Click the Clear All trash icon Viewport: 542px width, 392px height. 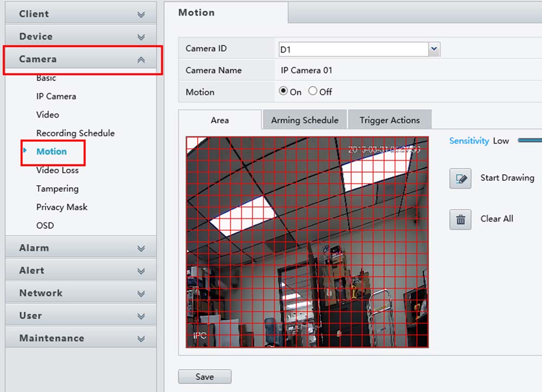[x=459, y=219]
